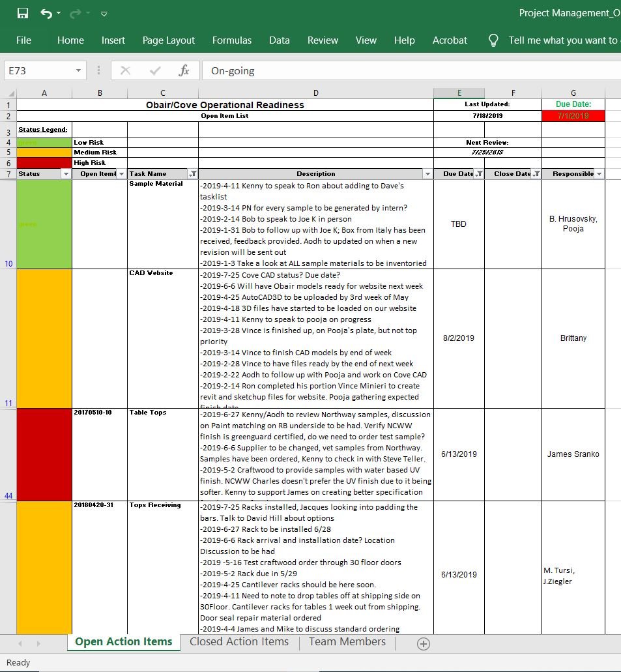
Task: Switch to the Home ribbon tab
Action: click(71, 40)
